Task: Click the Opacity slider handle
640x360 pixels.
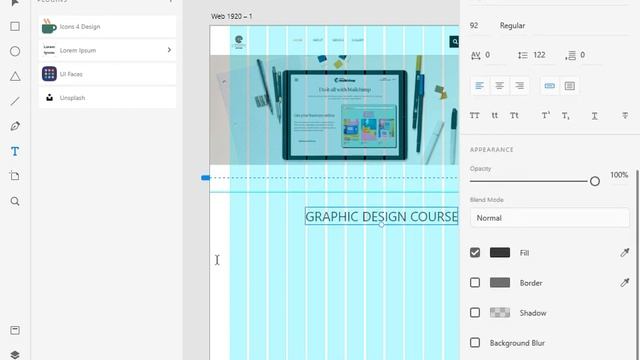Action: [x=595, y=181]
